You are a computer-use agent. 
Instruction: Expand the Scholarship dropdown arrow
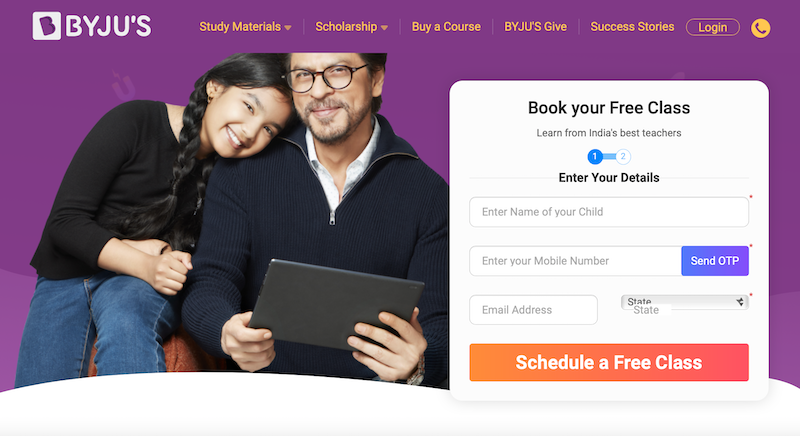pos(384,28)
